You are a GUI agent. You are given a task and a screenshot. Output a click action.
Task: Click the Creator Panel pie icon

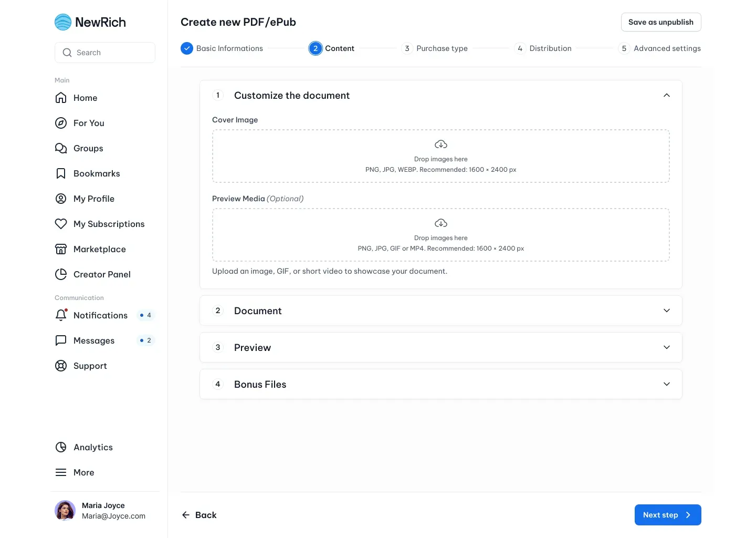click(61, 274)
